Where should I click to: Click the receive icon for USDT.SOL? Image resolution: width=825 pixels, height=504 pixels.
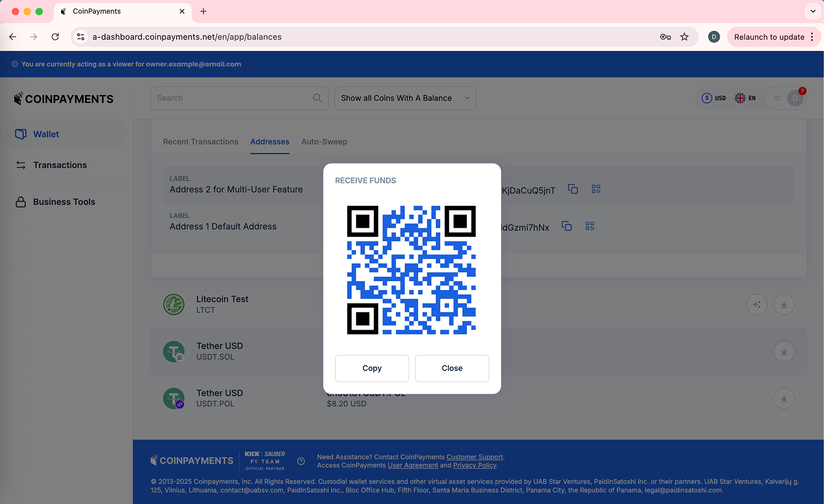pyautogui.click(x=784, y=352)
